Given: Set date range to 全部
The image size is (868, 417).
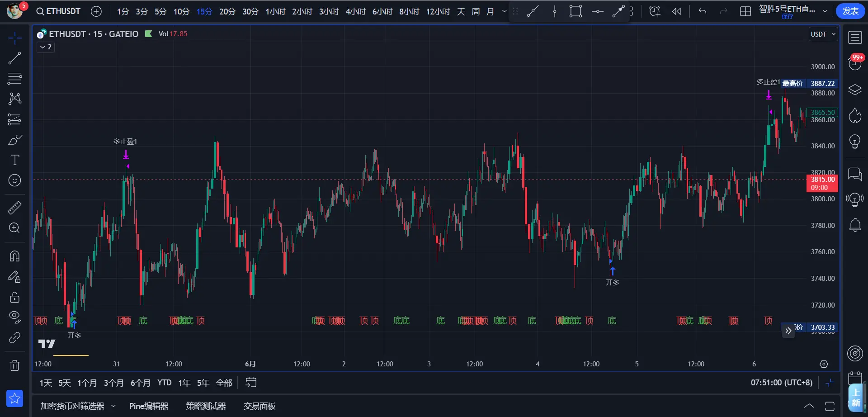Looking at the screenshot, I should point(224,383).
